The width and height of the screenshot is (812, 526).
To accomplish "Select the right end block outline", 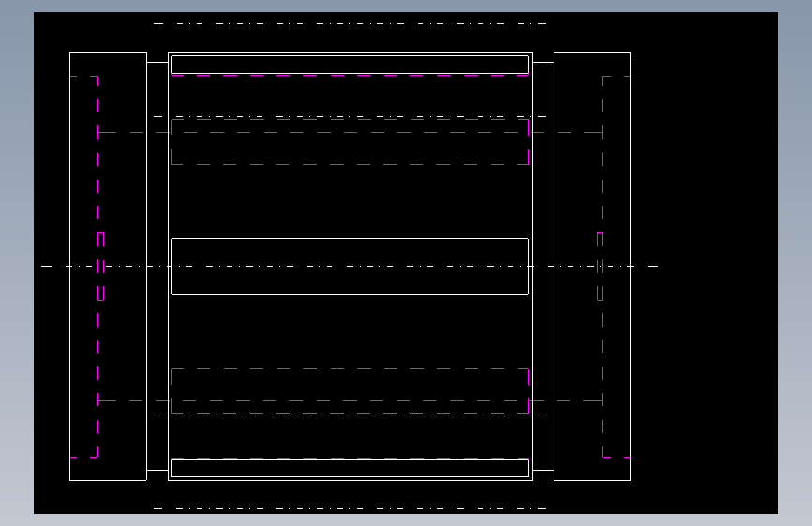I will pos(593,267).
